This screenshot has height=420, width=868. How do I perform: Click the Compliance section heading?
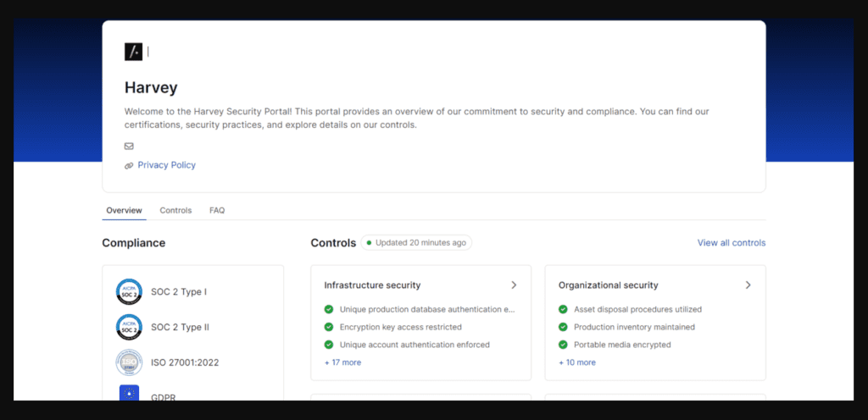(133, 243)
